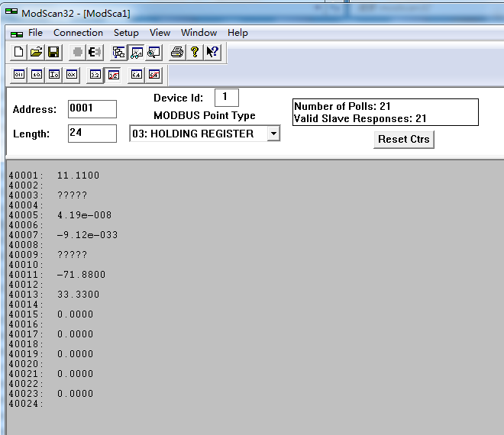The height and width of the screenshot is (435, 504).
Task: Expand the MODBUS Point Type dropdown arrow
Action: point(273,134)
